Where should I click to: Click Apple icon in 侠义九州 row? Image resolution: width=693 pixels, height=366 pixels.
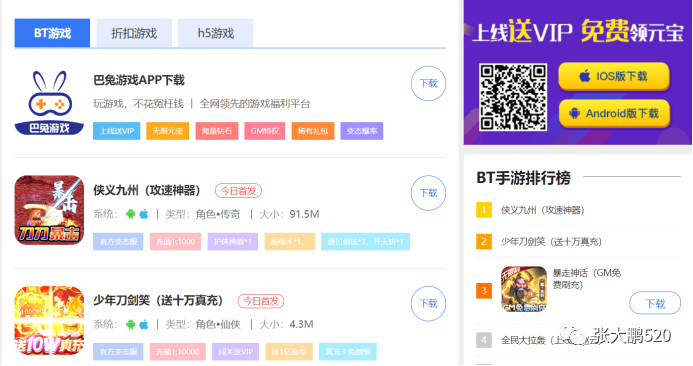click(144, 214)
